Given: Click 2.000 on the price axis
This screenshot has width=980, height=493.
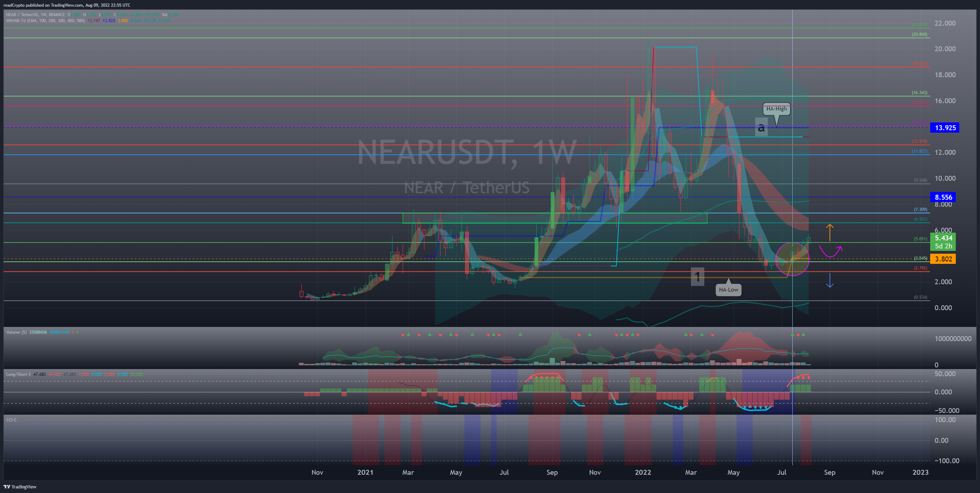Looking at the screenshot, I should (943, 282).
